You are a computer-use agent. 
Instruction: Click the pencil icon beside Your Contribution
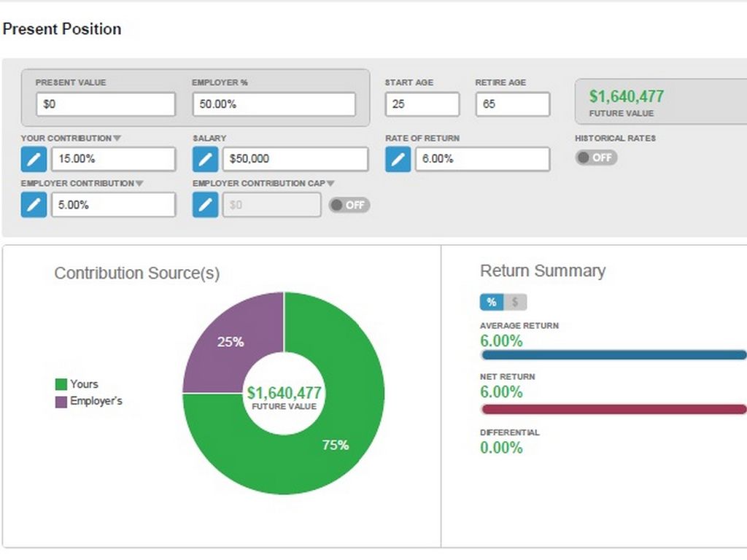34,159
